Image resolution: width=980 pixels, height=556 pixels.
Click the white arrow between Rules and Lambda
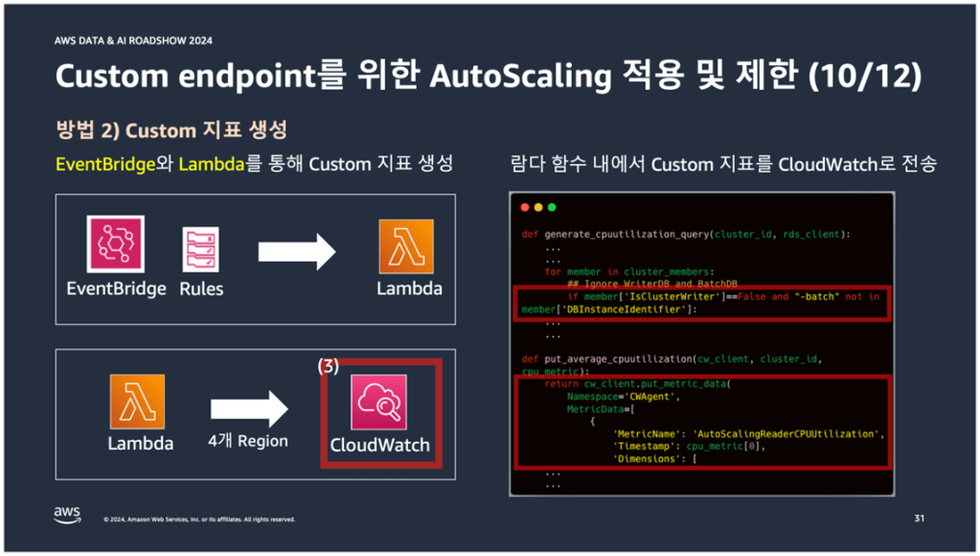pos(297,253)
